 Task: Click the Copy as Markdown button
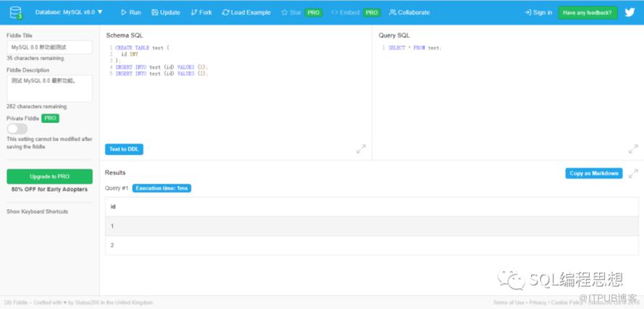[593, 174]
